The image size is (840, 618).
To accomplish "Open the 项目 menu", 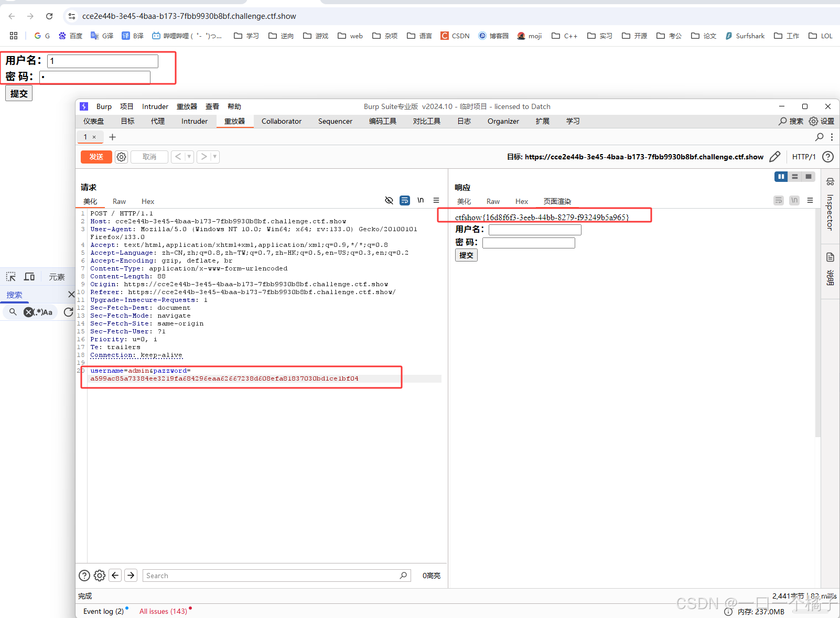I will coord(126,106).
